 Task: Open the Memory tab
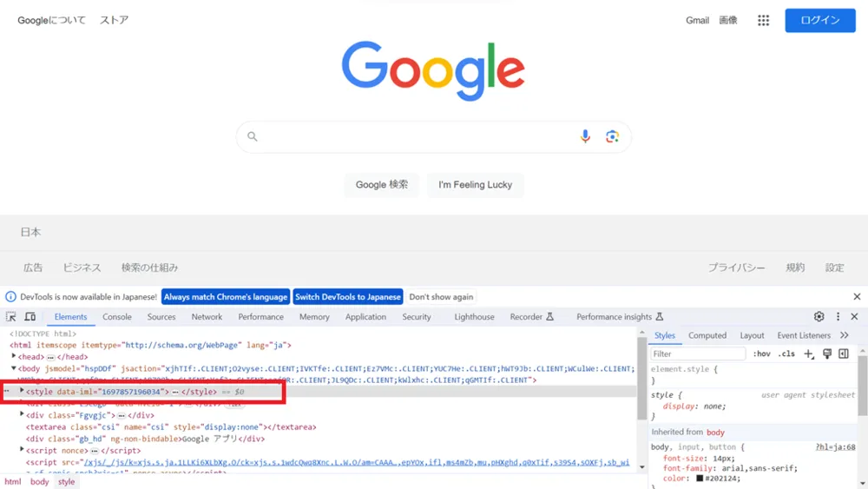[x=314, y=317]
